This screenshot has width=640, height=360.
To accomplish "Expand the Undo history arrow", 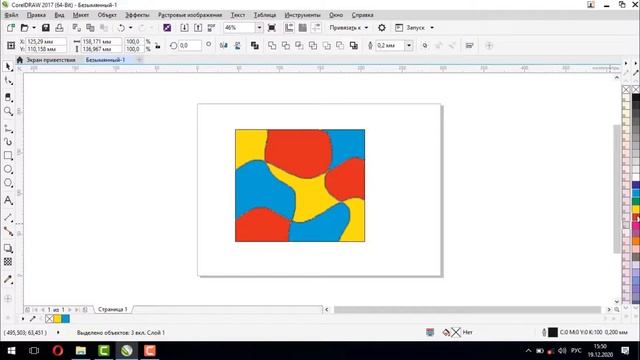I will pyautogui.click(x=131, y=28).
